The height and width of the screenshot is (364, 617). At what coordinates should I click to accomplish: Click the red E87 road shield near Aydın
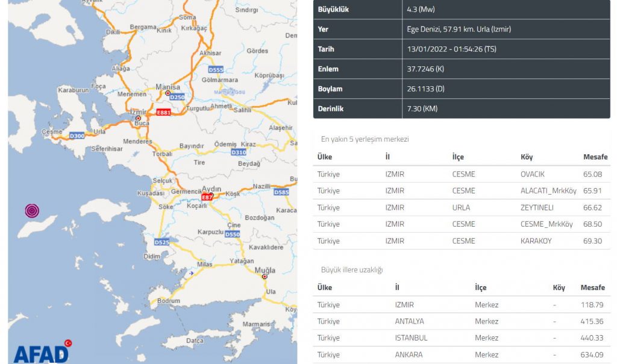point(207,197)
